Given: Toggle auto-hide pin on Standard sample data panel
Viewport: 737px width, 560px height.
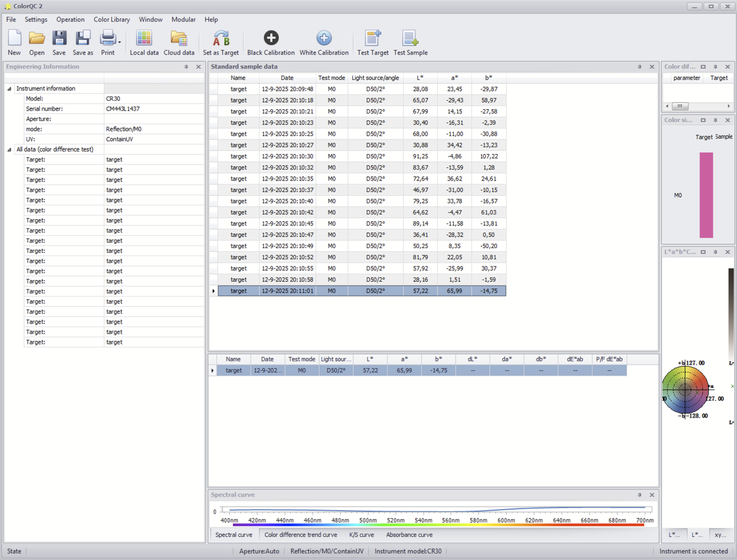Looking at the screenshot, I should pyautogui.click(x=640, y=67).
